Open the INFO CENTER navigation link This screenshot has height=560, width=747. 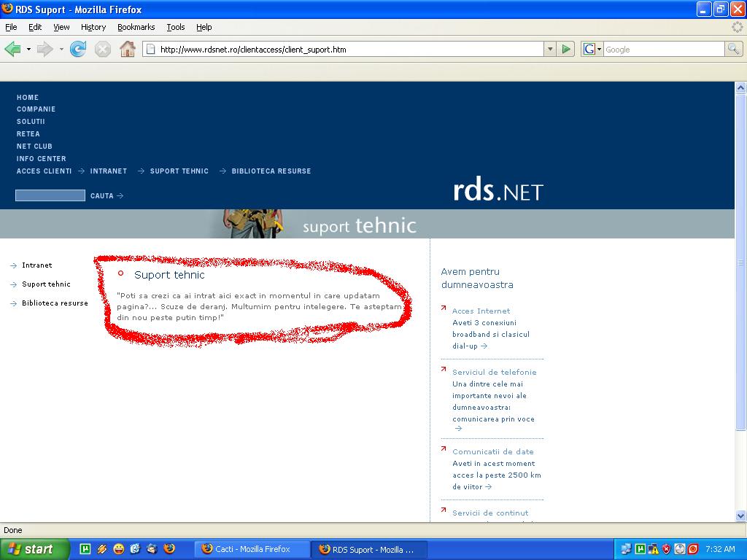pyautogui.click(x=42, y=158)
